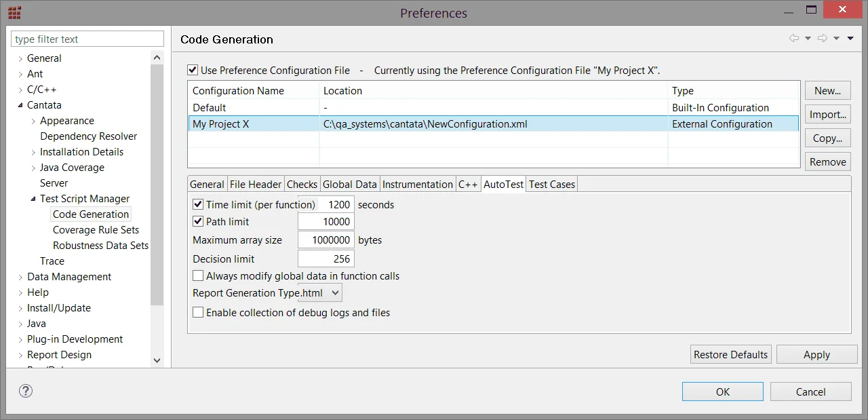This screenshot has height=420, width=868.
Task: Open the preferences view menu triangle
Action: [x=850, y=39]
